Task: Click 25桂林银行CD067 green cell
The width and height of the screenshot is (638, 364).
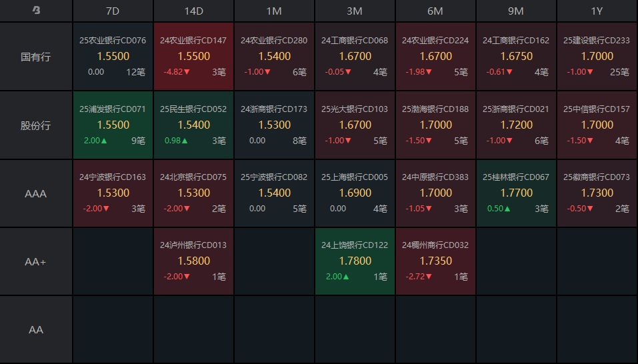Action: pyautogui.click(x=516, y=193)
